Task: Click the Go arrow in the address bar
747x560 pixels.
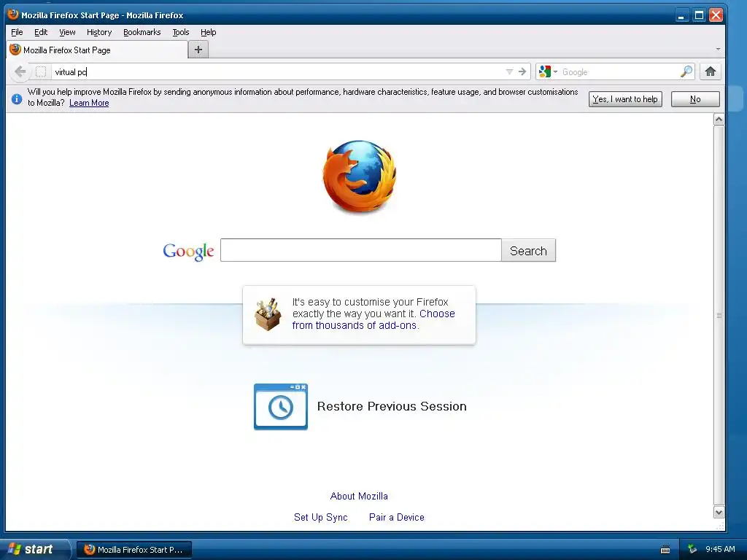Action: (x=522, y=72)
